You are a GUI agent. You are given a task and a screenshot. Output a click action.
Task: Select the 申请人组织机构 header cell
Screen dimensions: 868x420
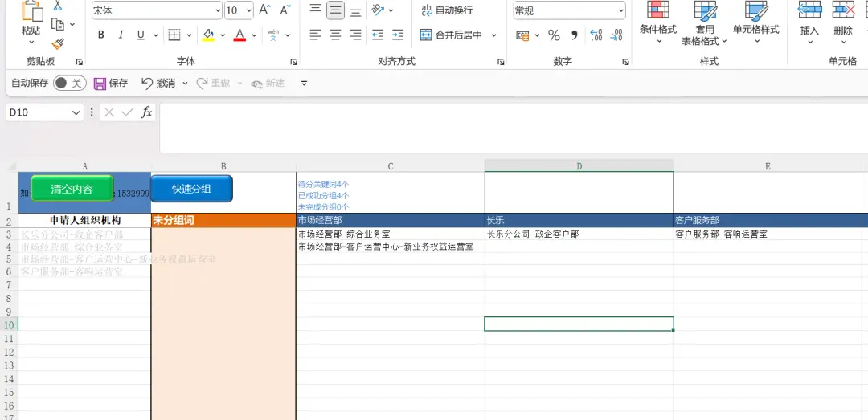point(84,220)
